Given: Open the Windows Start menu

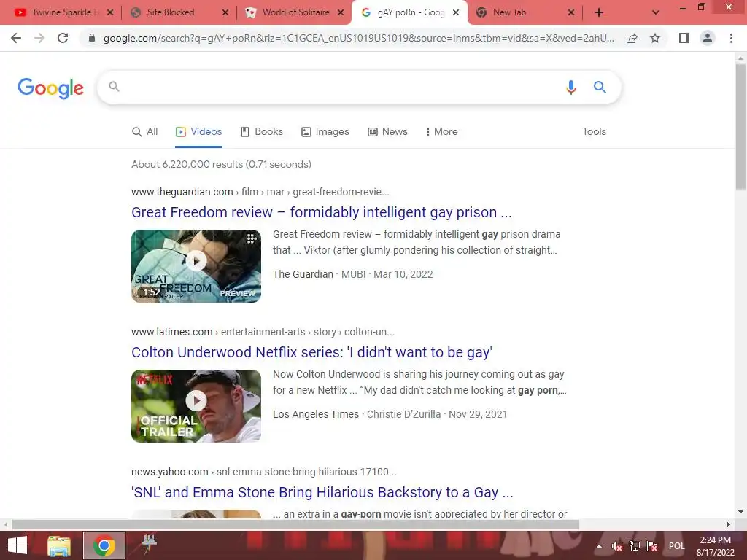Looking at the screenshot, I should 18,545.
